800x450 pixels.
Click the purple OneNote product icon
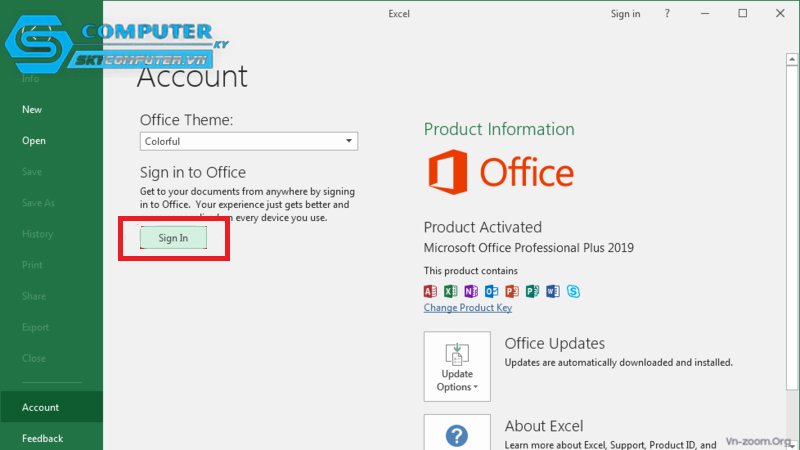tap(471, 291)
